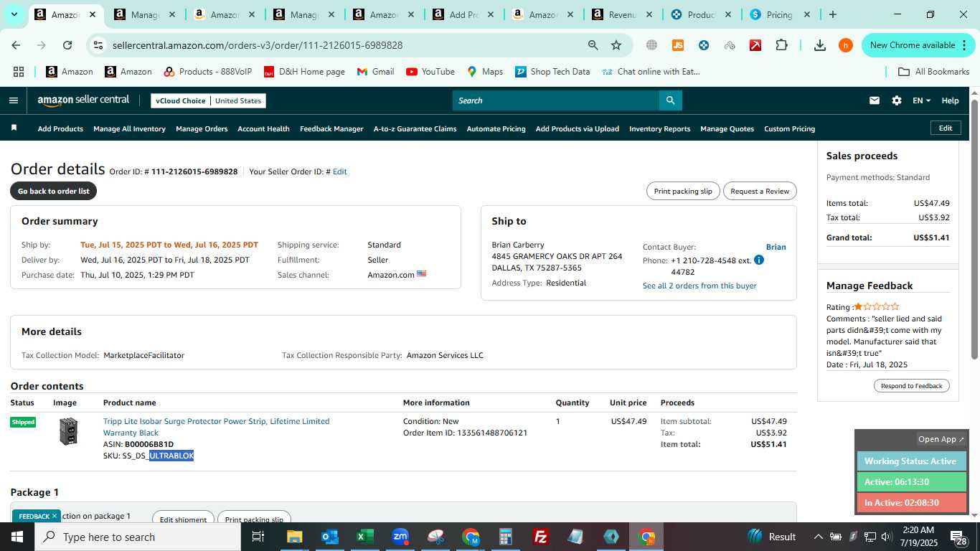Click the page vertical scrollbar
Image resolution: width=980 pixels, height=551 pixels.
click(975, 230)
